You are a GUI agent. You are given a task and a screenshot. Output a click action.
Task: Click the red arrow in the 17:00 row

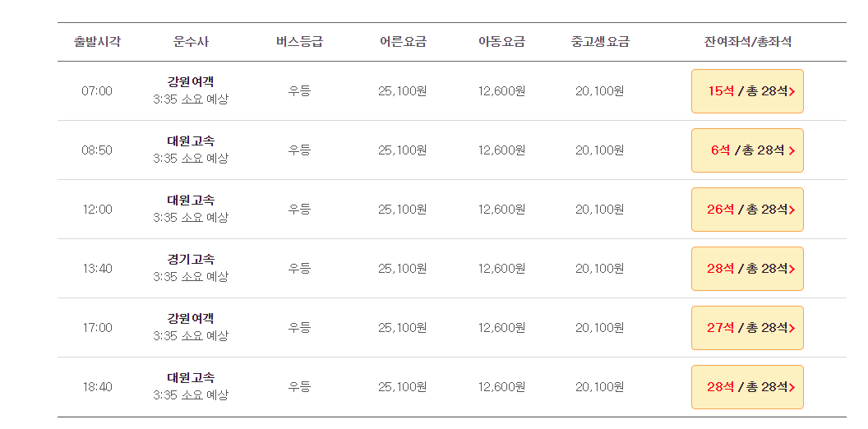[x=793, y=328]
